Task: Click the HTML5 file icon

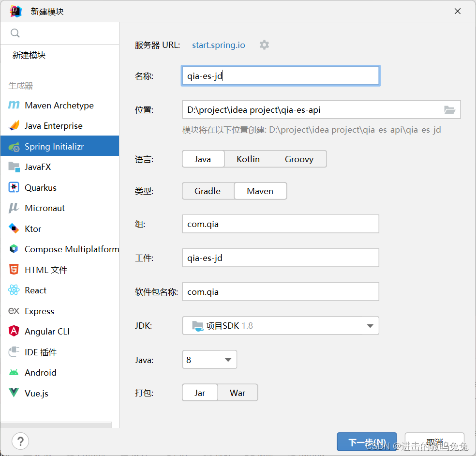Action: tap(14, 270)
